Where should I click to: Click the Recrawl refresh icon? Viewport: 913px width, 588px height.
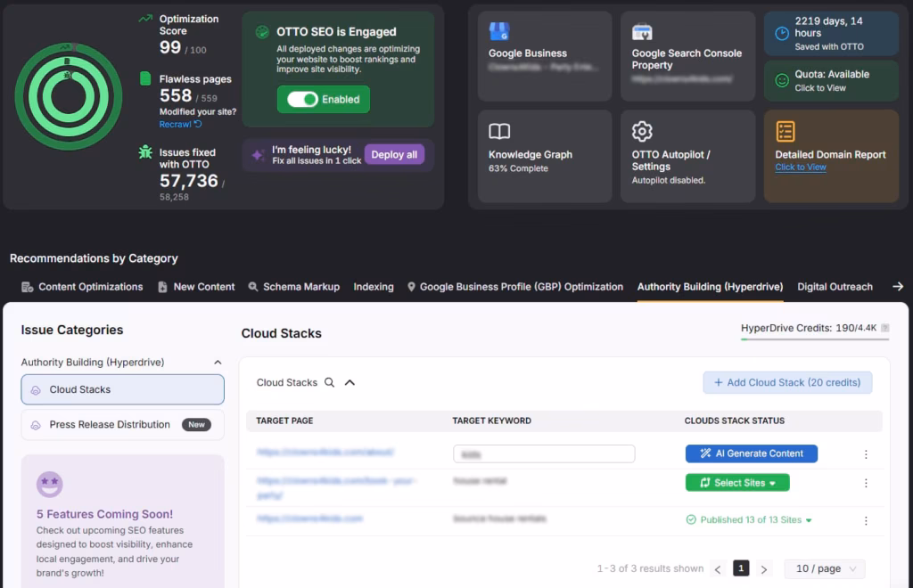pos(198,125)
